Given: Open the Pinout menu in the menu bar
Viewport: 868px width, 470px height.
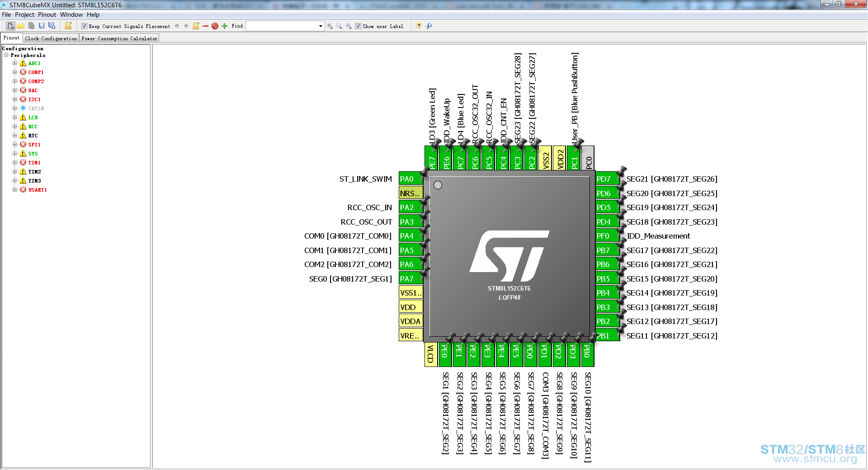Looking at the screenshot, I should tap(47, 14).
